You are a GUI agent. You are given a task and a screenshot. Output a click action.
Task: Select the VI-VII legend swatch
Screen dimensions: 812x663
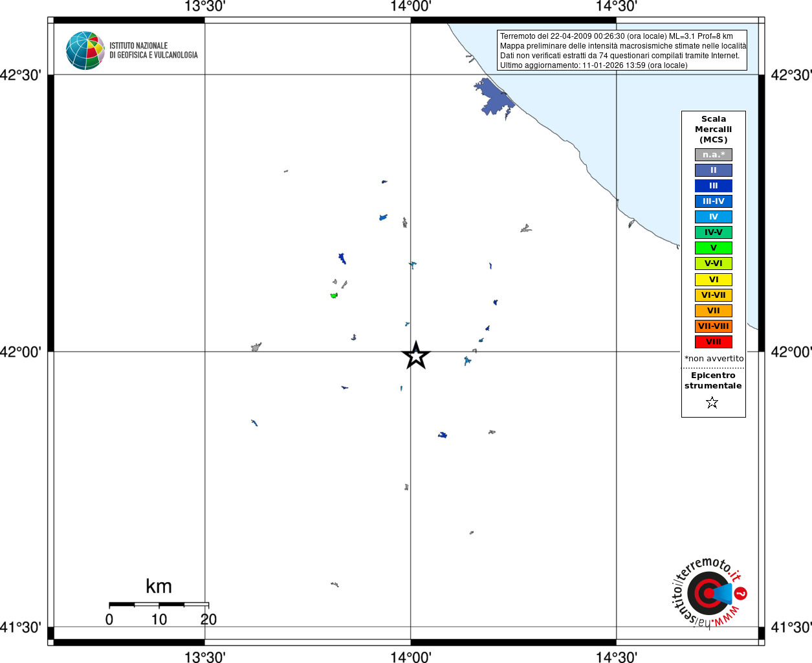pyautogui.click(x=714, y=295)
